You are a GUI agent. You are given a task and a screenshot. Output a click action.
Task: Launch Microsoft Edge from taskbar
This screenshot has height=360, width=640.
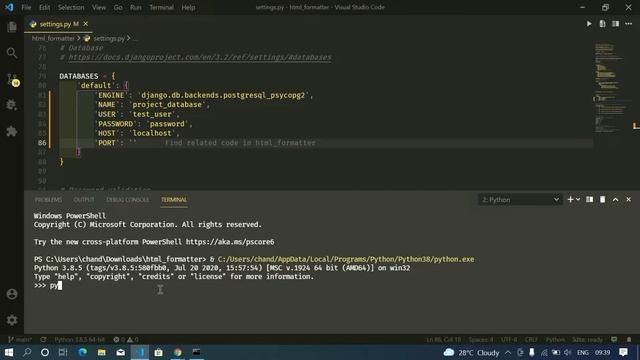pyautogui.click(x=82, y=352)
